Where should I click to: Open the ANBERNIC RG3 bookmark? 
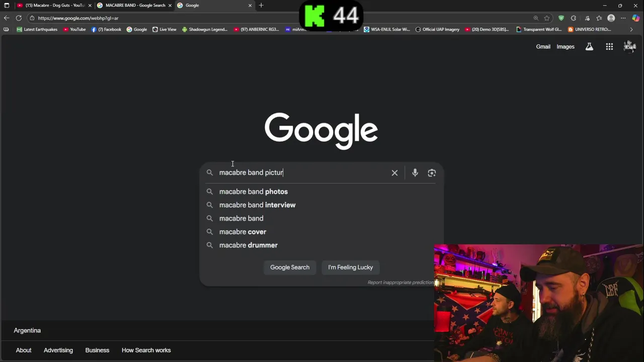(x=257, y=29)
